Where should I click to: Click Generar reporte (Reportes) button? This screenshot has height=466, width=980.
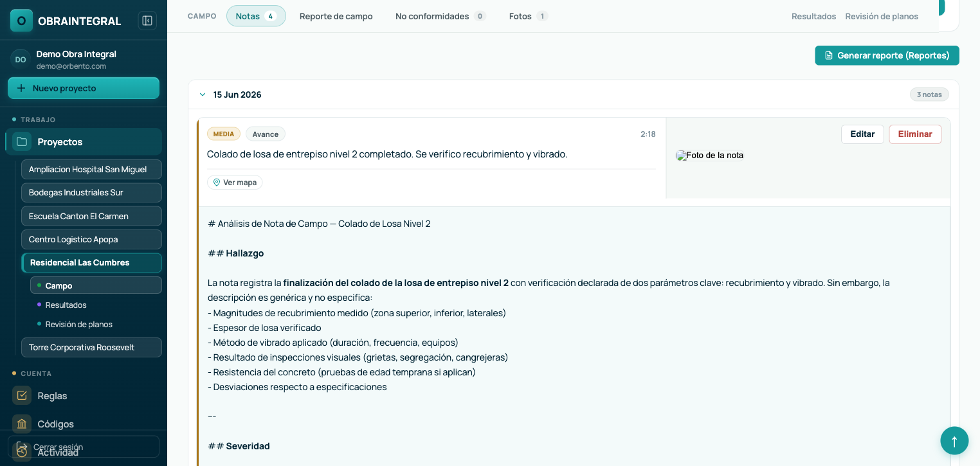click(x=887, y=55)
